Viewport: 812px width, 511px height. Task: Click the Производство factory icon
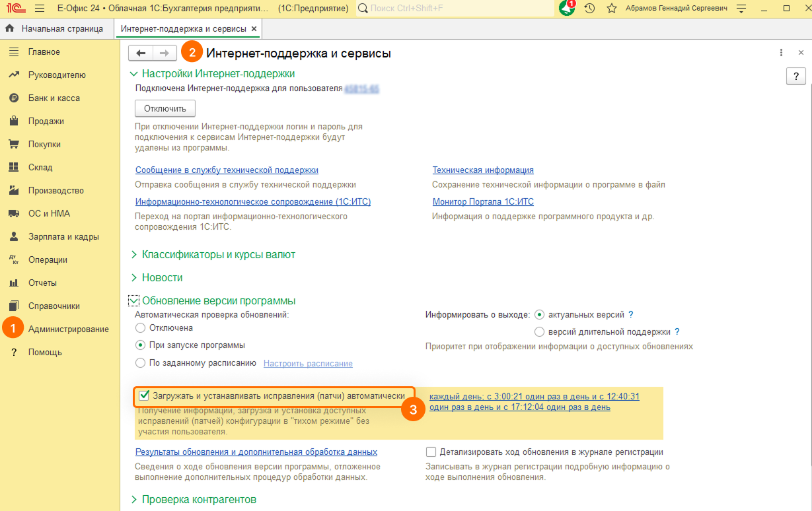point(13,191)
